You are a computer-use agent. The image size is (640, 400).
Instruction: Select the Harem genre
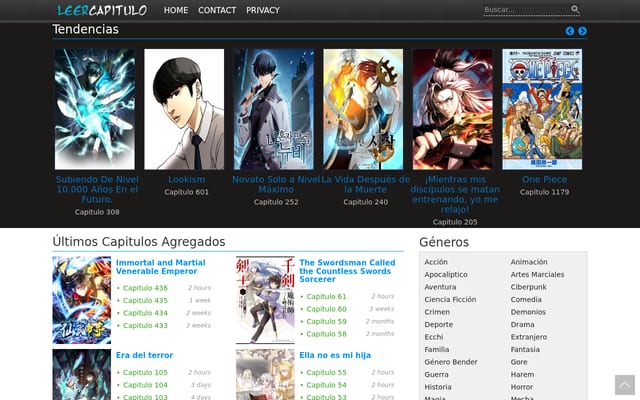[522, 375]
